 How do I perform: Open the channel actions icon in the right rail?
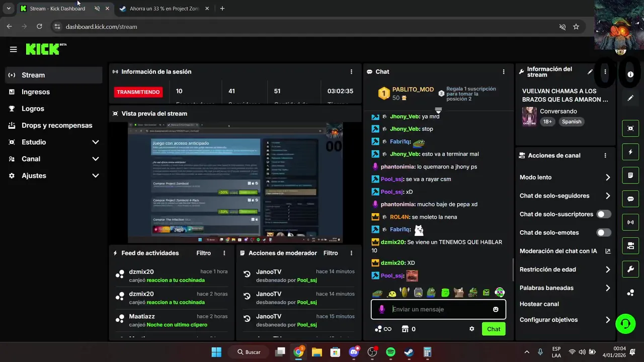pyautogui.click(x=630, y=246)
